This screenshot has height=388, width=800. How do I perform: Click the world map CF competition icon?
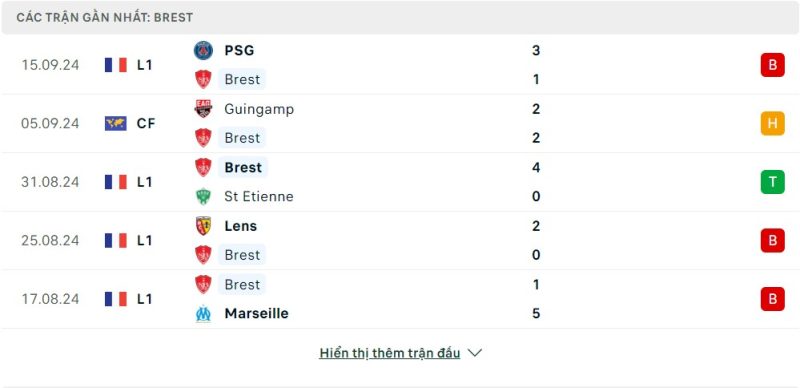pyautogui.click(x=116, y=124)
